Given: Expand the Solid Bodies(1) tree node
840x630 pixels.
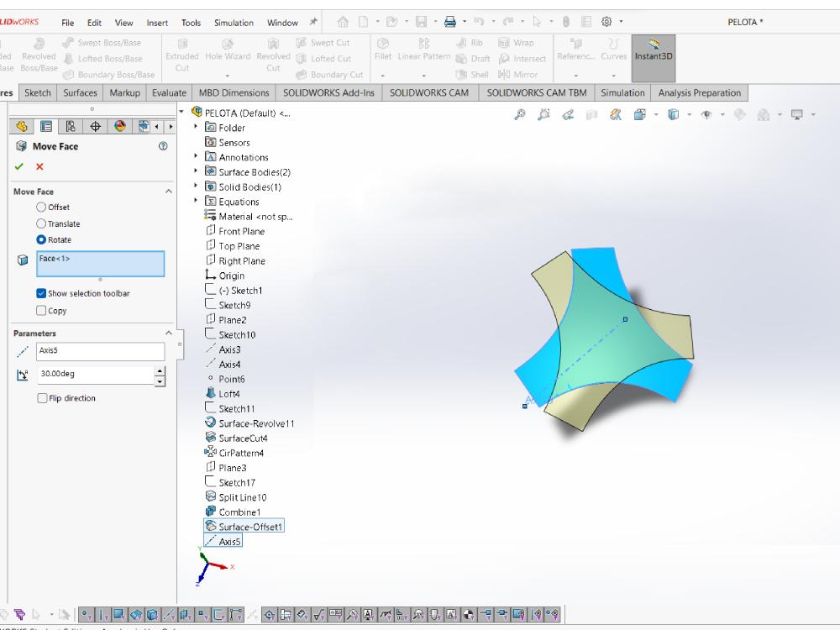Looking at the screenshot, I should pyautogui.click(x=196, y=186).
